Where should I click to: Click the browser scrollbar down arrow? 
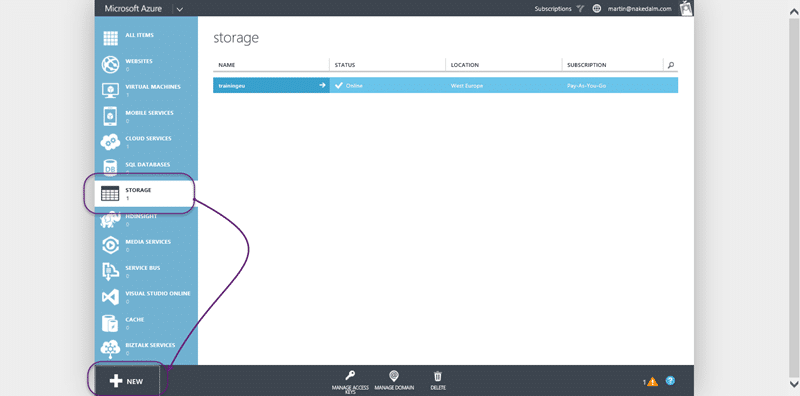pos(793,384)
